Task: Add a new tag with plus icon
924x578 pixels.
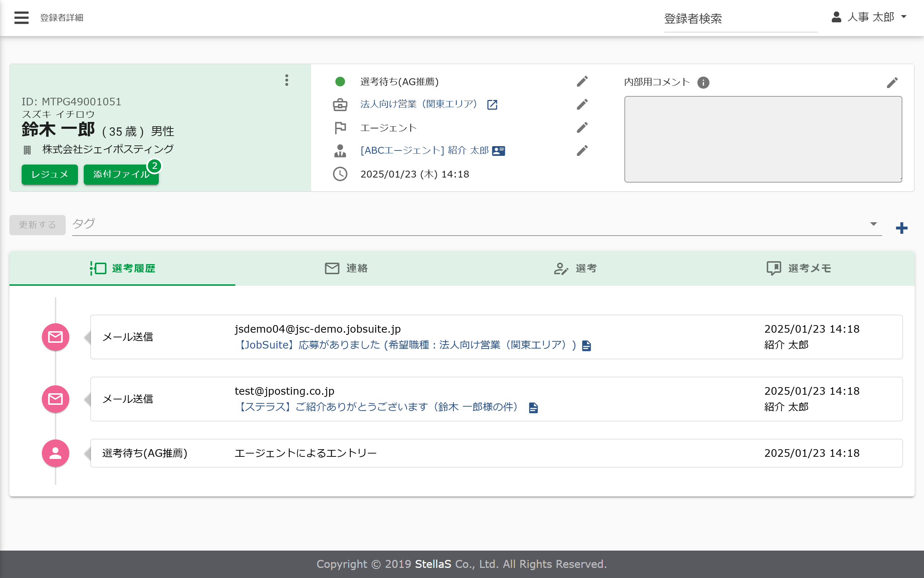Action: coord(901,228)
